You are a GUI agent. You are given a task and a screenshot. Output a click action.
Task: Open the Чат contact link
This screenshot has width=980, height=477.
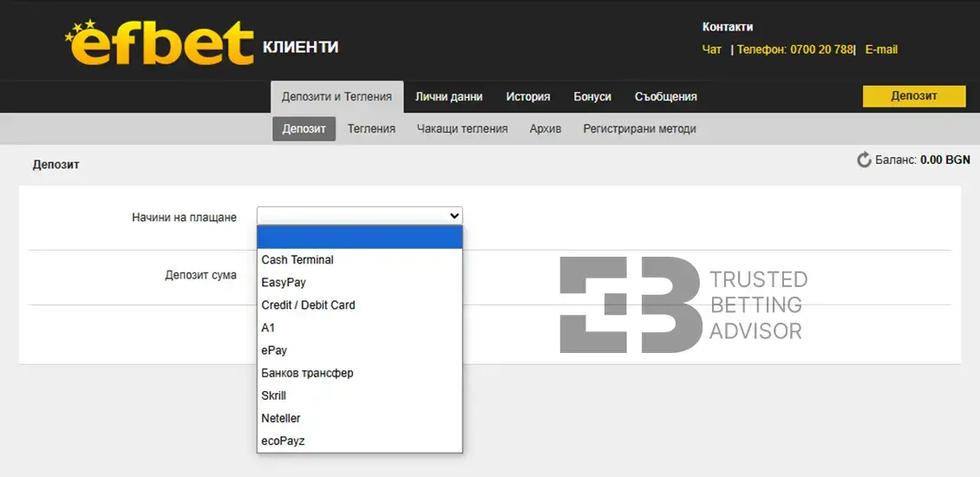711,49
